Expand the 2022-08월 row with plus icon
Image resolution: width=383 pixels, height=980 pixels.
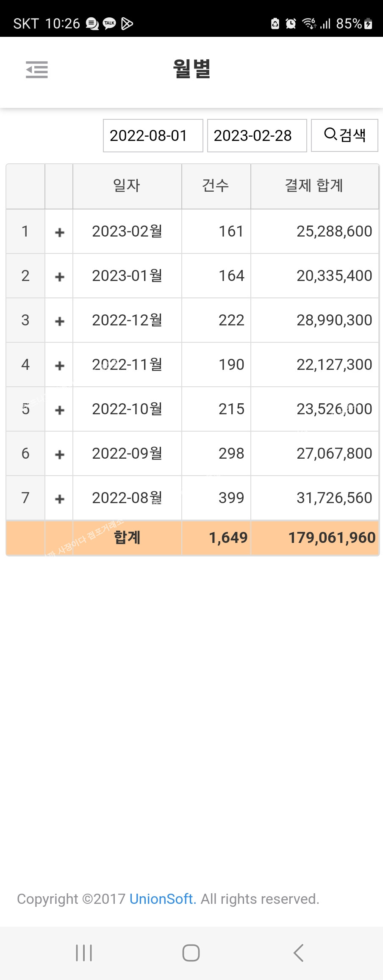click(60, 498)
